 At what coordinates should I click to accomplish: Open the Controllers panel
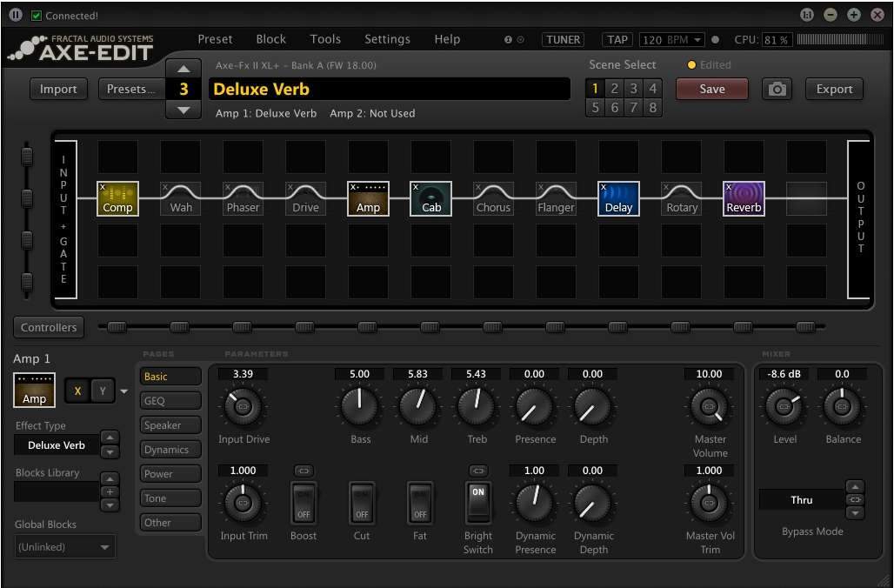click(49, 327)
